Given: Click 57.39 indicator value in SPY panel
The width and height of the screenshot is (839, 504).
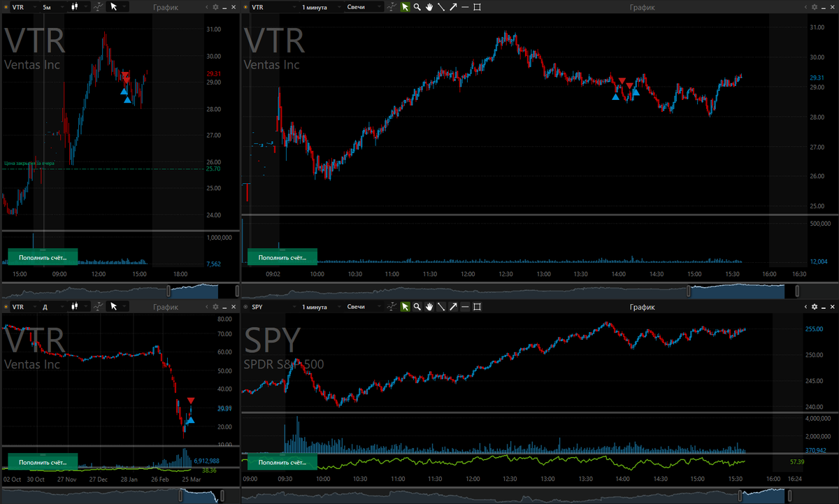Looking at the screenshot, I should pos(797,462).
